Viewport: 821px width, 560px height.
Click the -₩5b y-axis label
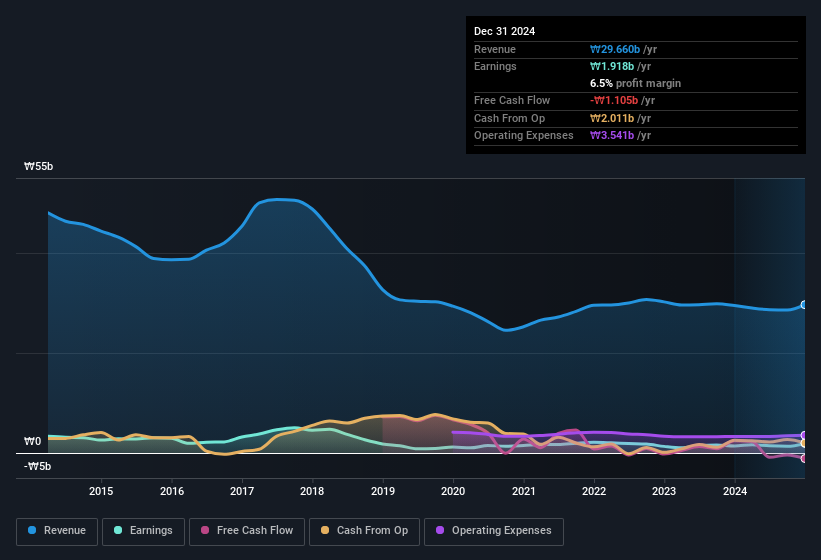37,466
